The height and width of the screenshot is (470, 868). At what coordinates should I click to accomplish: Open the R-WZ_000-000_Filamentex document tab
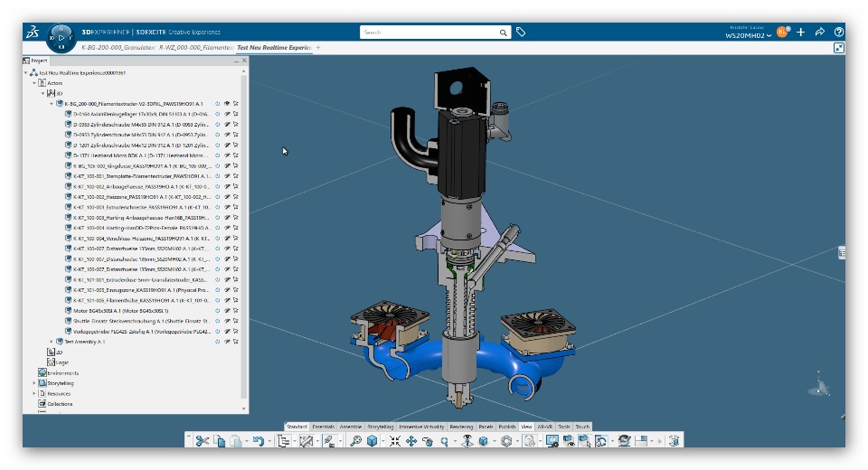click(x=196, y=48)
